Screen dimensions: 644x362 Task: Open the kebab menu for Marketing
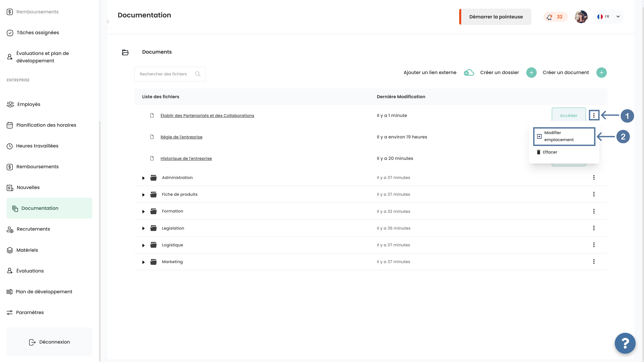click(x=594, y=262)
